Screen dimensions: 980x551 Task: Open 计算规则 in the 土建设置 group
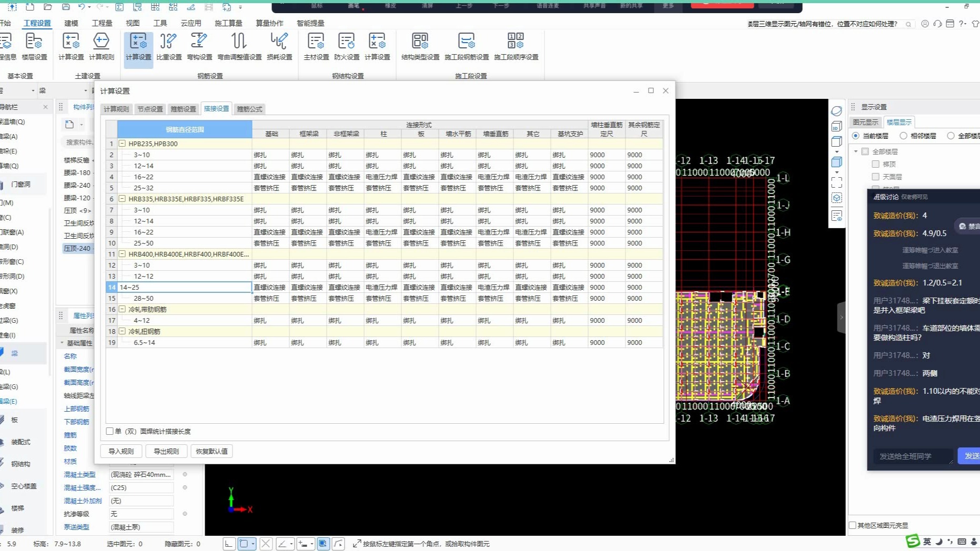tap(101, 46)
